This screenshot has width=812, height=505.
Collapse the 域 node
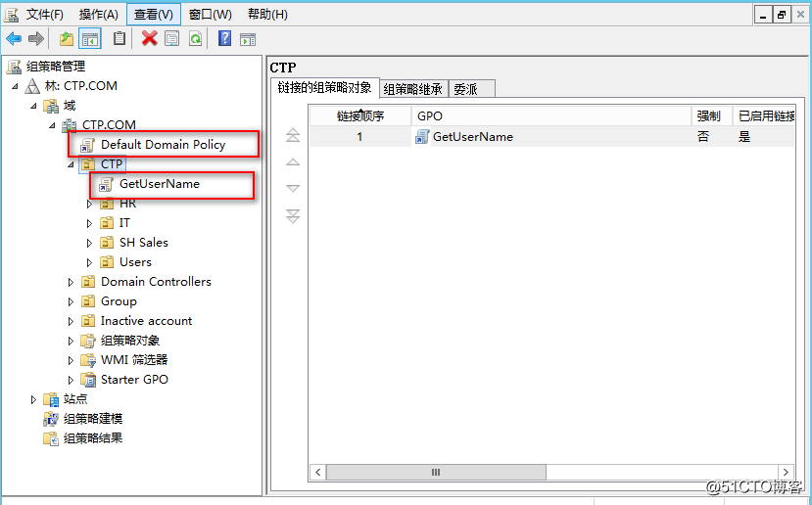(33, 106)
